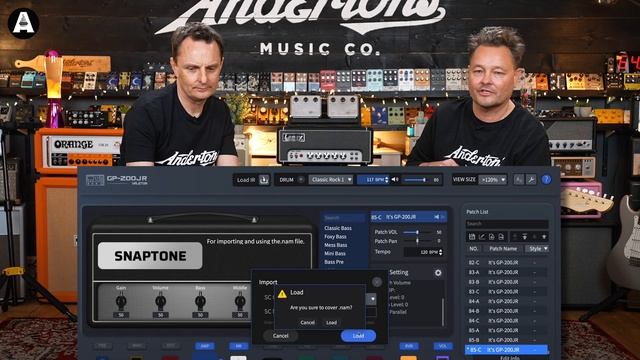Select patch row 84-C
This screenshot has width=640, height=360.
pyautogui.click(x=506, y=321)
